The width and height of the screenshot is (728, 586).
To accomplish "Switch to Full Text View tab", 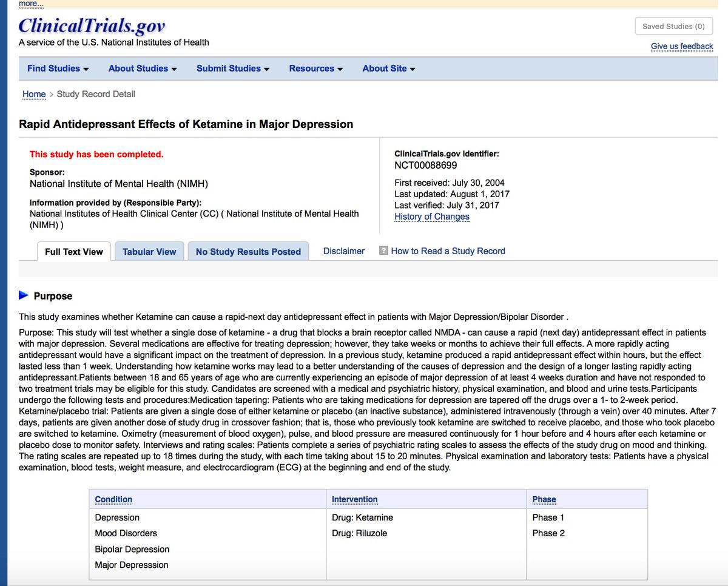I will pyautogui.click(x=74, y=252).
